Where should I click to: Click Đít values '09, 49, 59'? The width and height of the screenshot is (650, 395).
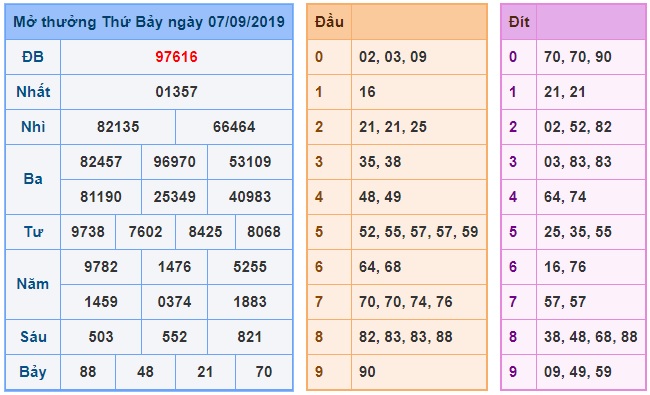578,372
